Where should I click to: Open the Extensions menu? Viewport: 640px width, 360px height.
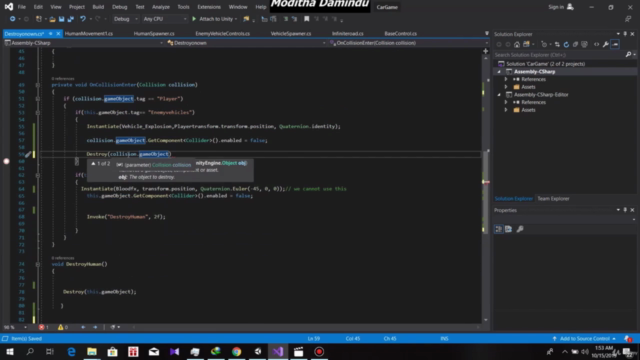point(209,7)
